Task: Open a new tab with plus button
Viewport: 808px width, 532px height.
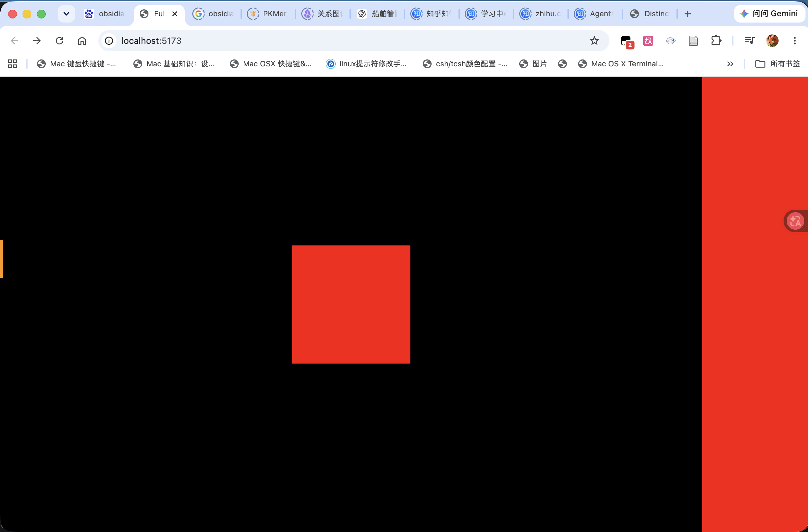Action: [687, 13]
